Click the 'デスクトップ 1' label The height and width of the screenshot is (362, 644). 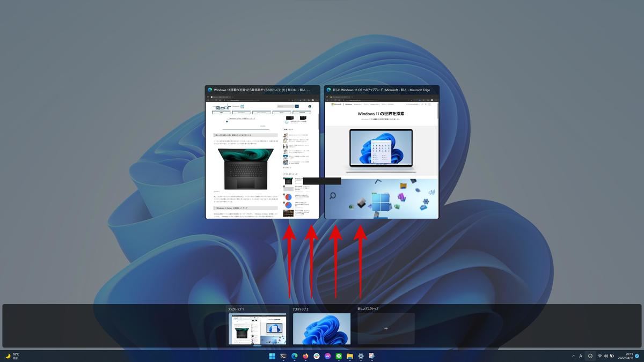click(236, 309)
